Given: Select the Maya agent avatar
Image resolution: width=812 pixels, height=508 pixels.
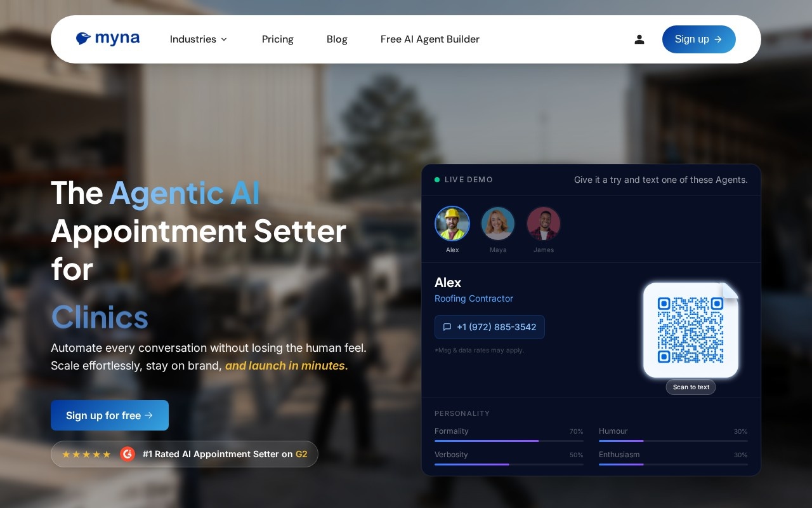Looking at the screenshot, I should 498,224.
